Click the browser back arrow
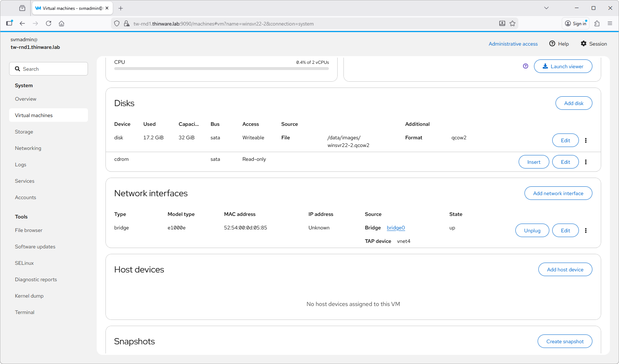This screenshot has height=364, width=619. pos(22,23)
